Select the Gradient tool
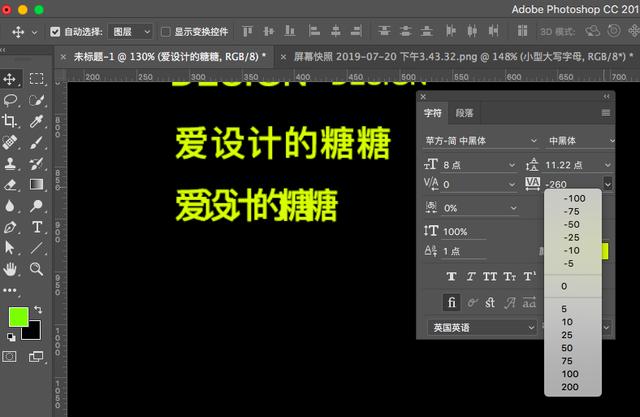The image size is (640, 417). point(36,184)
